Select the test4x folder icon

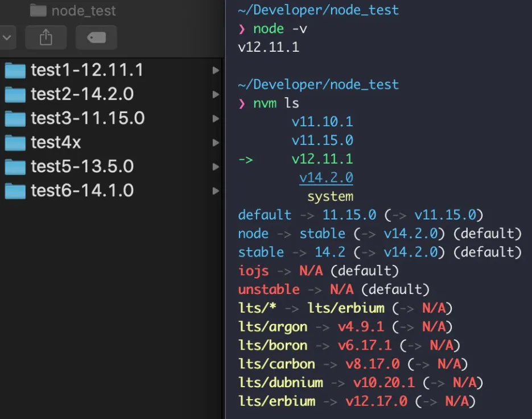pyautogui.click(x=15, y=143)
